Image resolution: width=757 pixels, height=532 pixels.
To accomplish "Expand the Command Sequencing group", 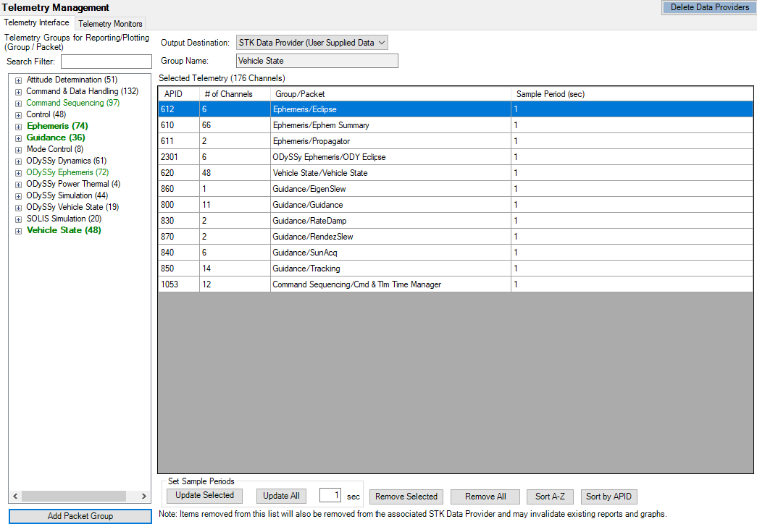I will [x=18, y=102].
